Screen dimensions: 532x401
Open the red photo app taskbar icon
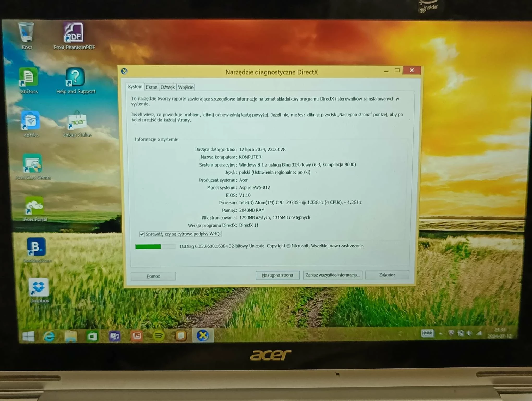pos(137,336)
